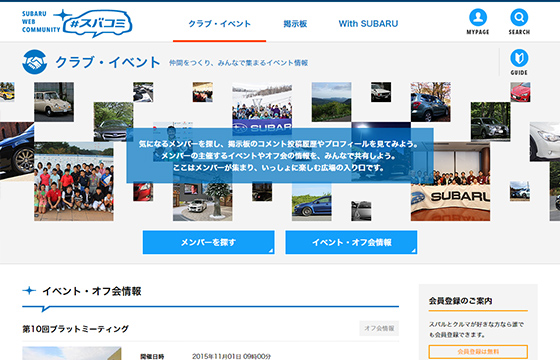Select the クラブ・イベント navigation tab
Screen dimensions: 560x360
219,24
